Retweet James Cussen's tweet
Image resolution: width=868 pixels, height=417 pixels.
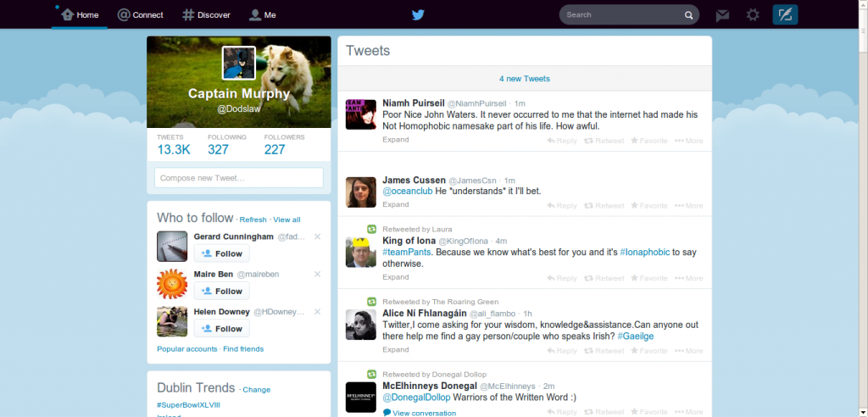pos(604,205)
